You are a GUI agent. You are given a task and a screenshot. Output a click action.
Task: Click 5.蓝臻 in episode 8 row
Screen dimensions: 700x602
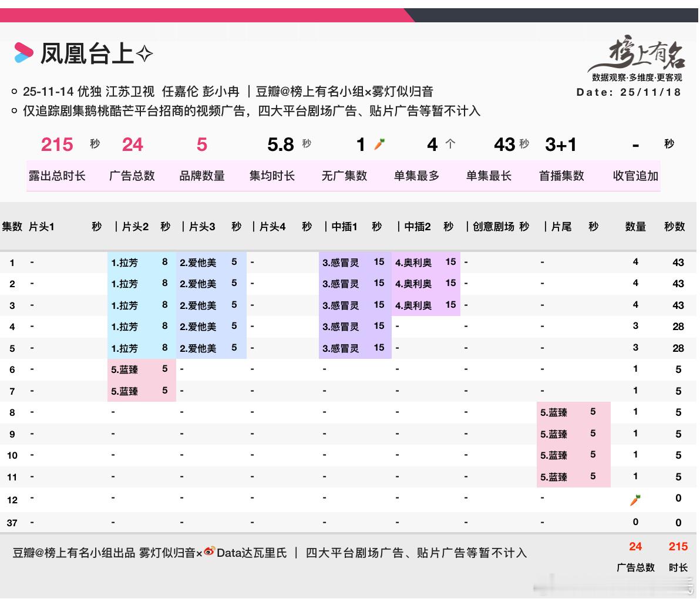554,412
